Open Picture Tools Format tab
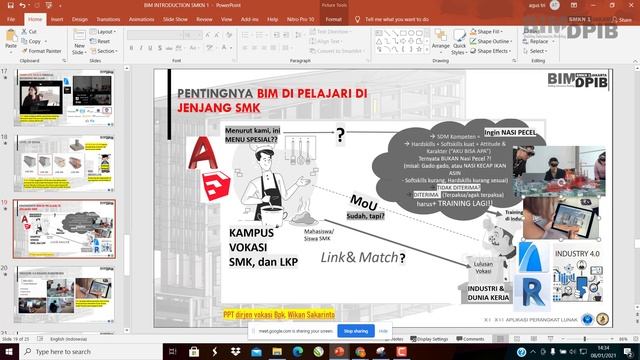 pyautogui.click(x=333, y=19)
